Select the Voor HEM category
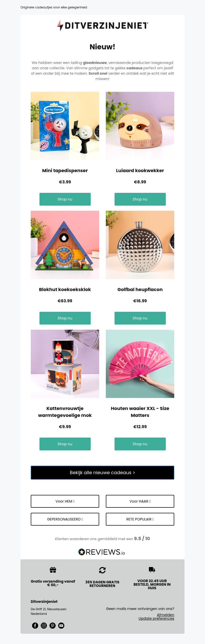Screen dimensions: 205x644 click(x=65, y=501)
